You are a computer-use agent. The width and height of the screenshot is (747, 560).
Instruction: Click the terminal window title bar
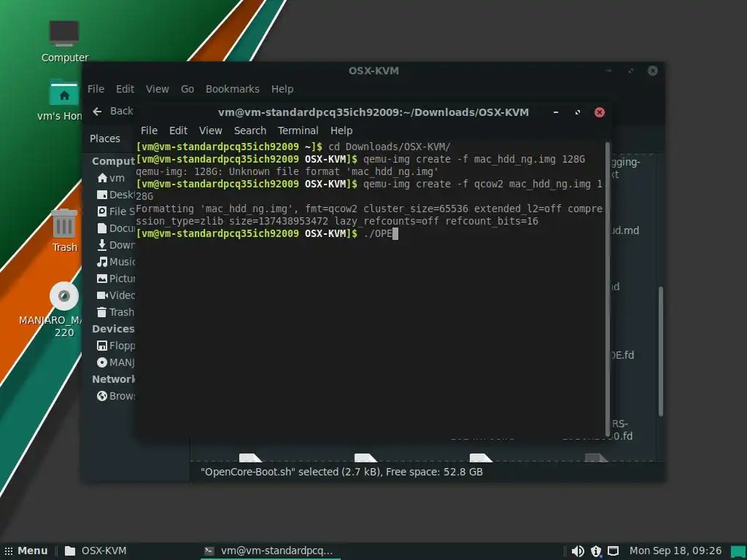[373, 112]
